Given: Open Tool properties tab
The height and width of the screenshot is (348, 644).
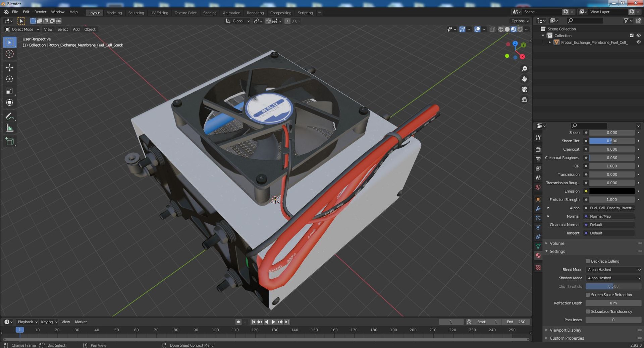Looking at the screenshot, I should click(538, 138).
